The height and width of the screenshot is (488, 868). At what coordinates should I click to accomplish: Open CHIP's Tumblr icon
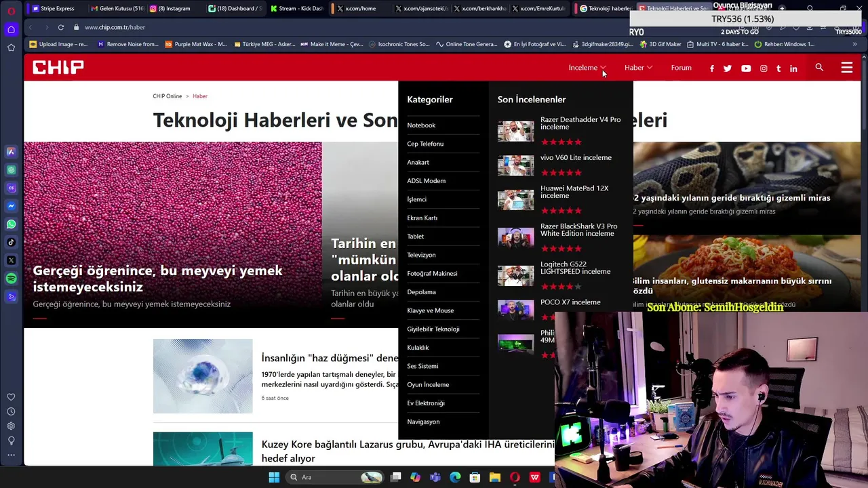tap(778, 68)
